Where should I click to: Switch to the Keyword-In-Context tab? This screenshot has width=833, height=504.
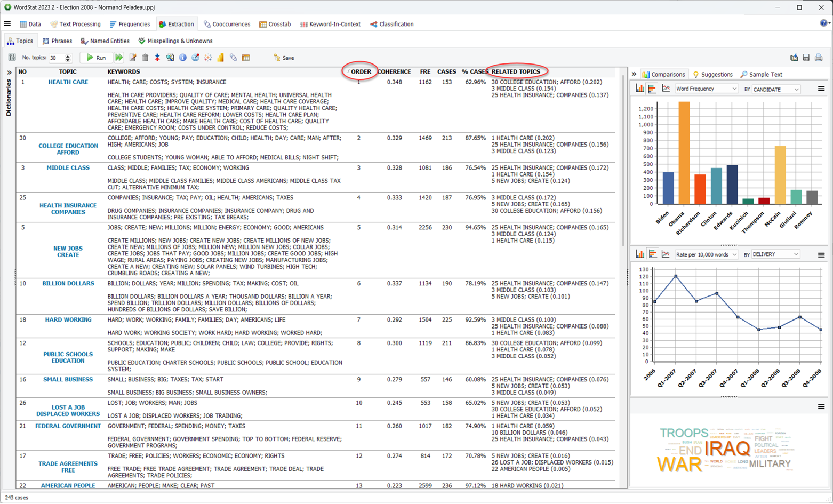tap(330, 24)
